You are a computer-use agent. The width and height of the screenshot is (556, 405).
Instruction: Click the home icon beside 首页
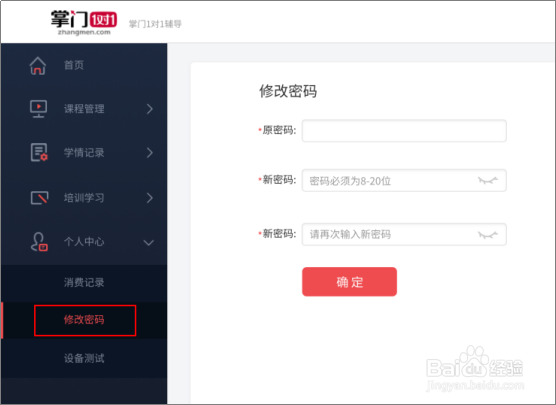38,66
